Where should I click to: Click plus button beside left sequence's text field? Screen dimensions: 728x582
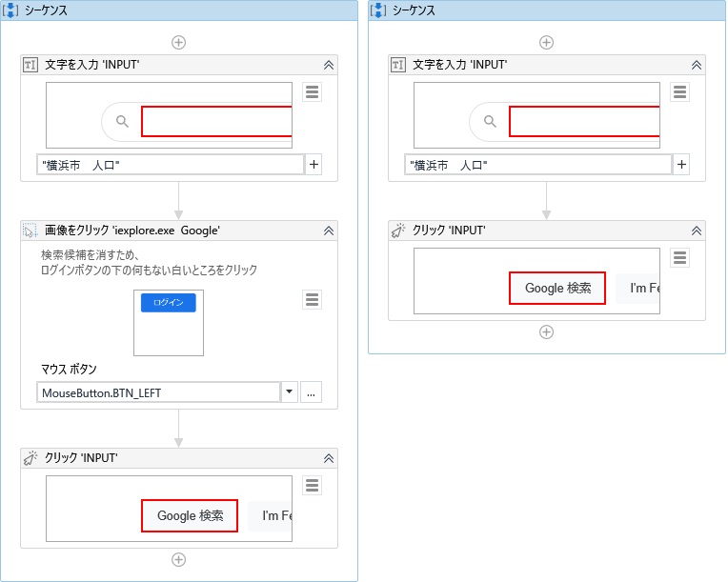313,165
